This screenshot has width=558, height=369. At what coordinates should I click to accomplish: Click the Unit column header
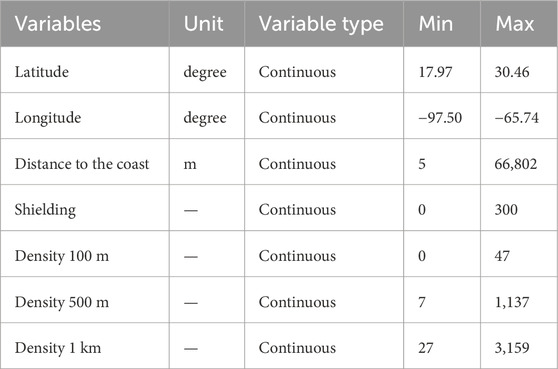point(204,24)
